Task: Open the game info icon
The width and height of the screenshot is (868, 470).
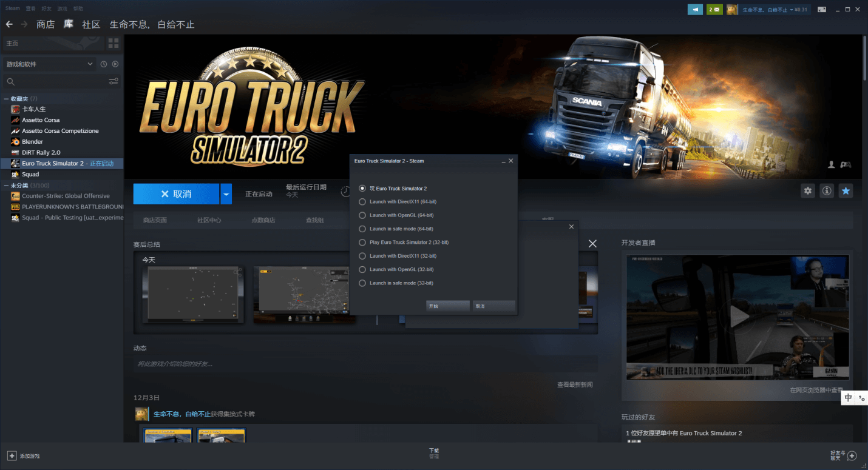Action: pos(827,191)
